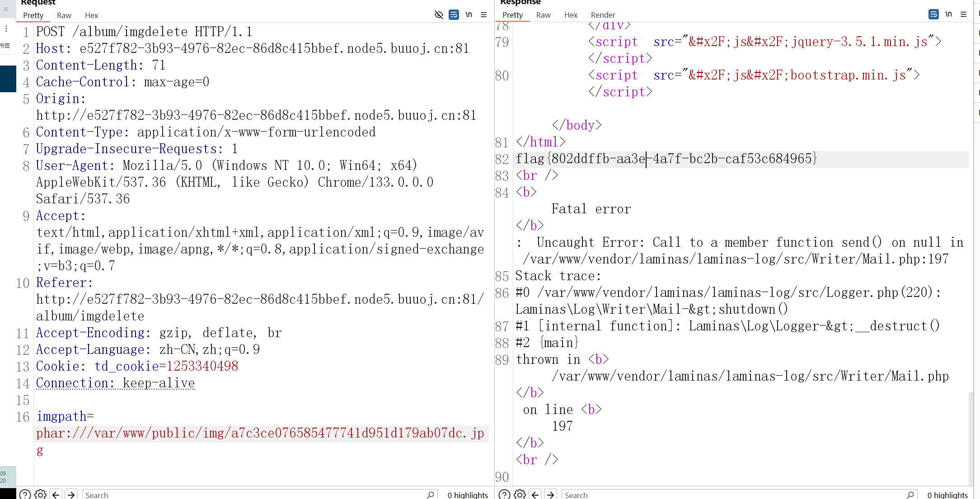Click the '#2 {main}' stack trace line
Screen dimensions: 980x499
(x=547, y=343)
